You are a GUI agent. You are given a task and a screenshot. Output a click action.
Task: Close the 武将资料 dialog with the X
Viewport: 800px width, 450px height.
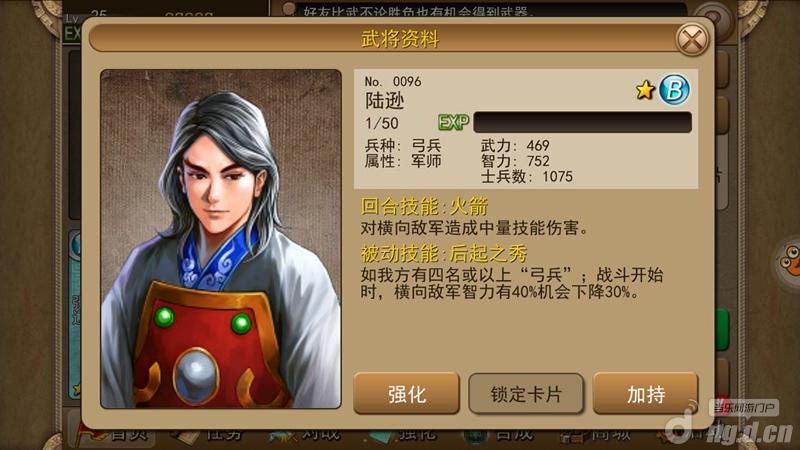(x=692, y=39)
